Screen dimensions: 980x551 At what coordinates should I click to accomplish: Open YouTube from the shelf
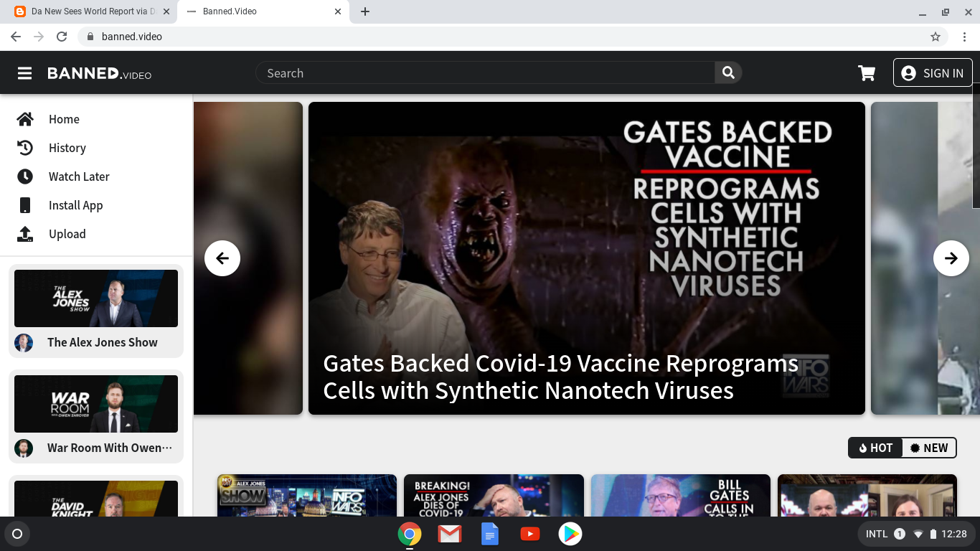[530, 534]
